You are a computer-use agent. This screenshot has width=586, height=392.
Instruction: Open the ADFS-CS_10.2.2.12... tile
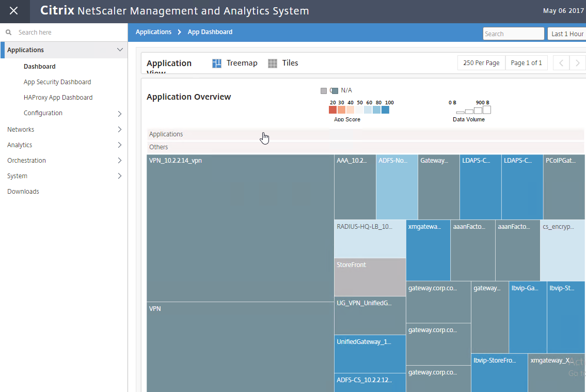(x=370, y=383)
